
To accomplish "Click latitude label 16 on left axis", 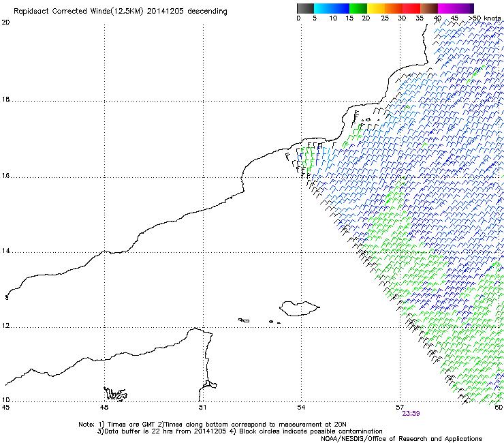I will (x=5, y=176).
